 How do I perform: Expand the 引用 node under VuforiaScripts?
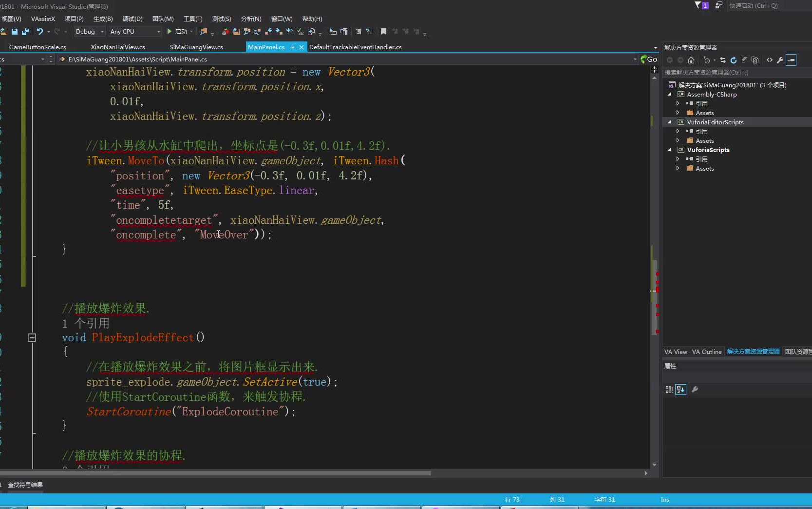678,159
